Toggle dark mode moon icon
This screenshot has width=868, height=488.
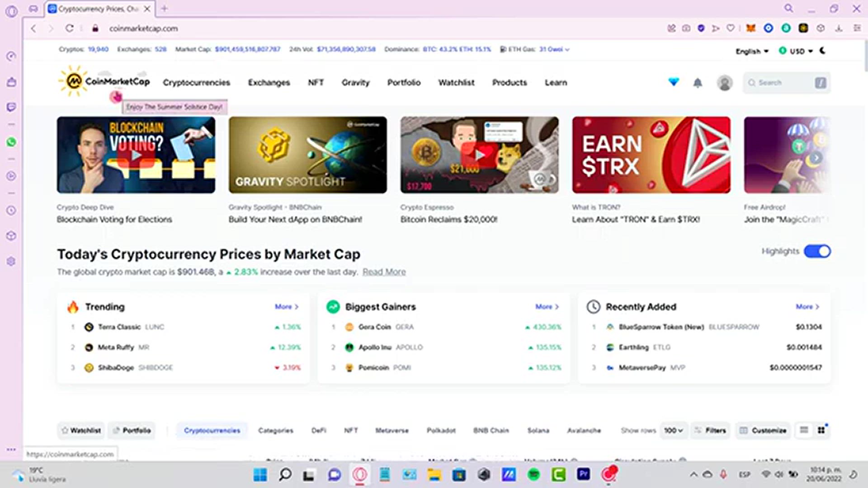click(x=822, y=51)
